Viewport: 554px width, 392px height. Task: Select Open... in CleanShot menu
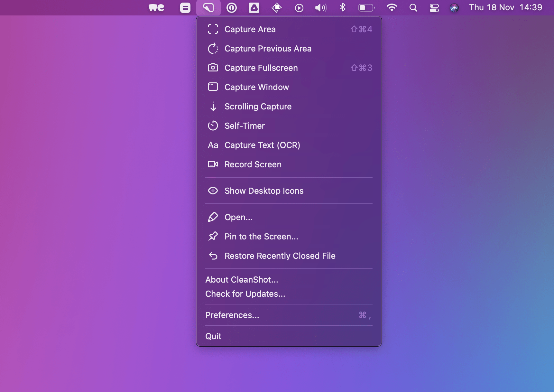(x=289, y=217)
